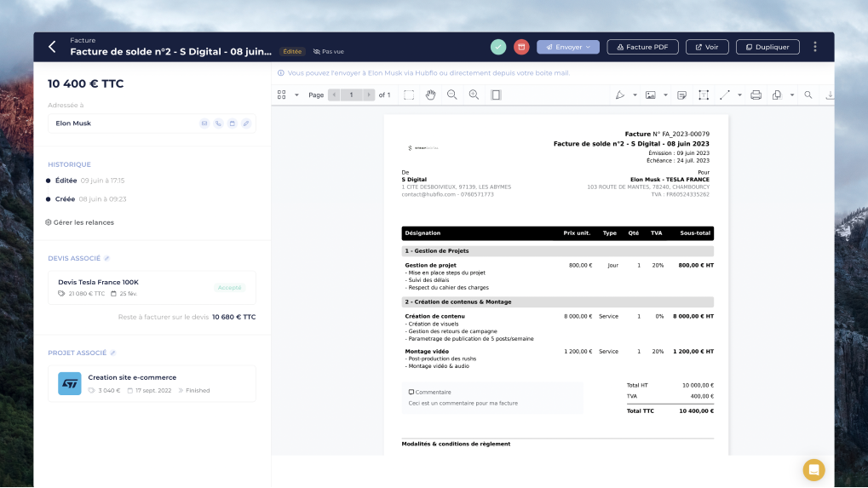Click the 10 400 € TTC heading
The width and height of the screenshot is (868, 488).
click(86, 83)
